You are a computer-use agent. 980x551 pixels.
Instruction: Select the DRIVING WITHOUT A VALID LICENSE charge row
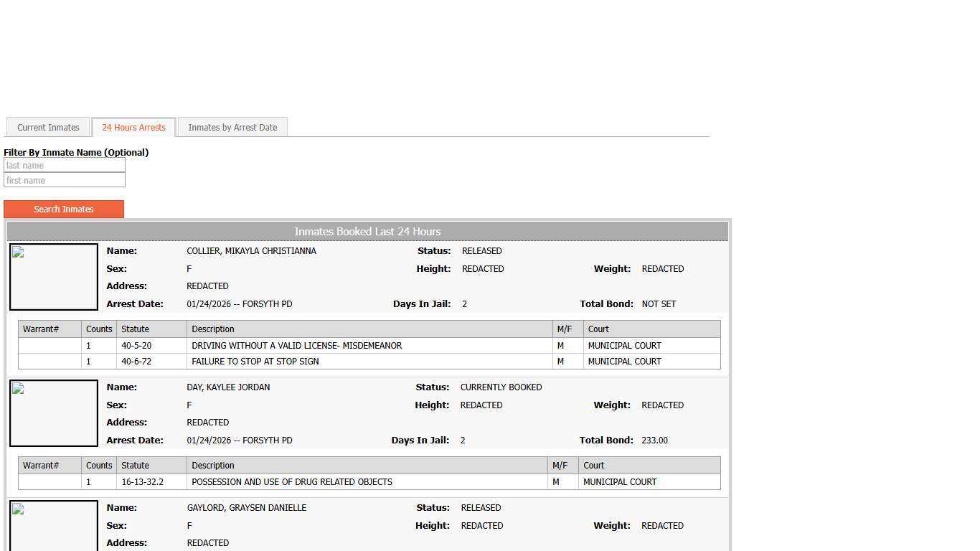point(297,346)
